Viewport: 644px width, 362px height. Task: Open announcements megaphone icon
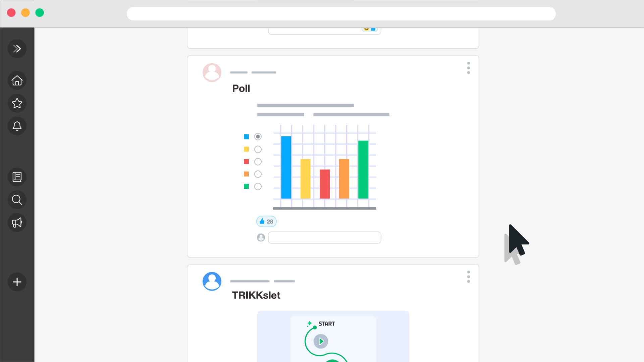pyautogui.click(x=17, y=223)
